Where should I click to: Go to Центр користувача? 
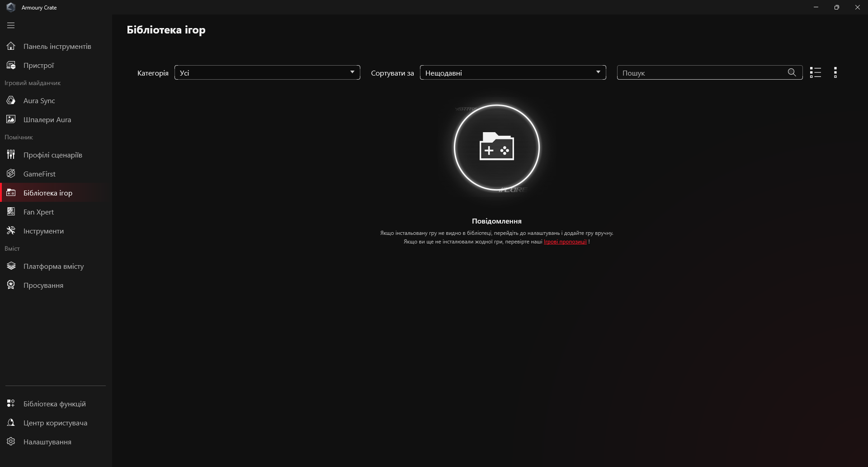pyautogui.click(x=56, y=423)
